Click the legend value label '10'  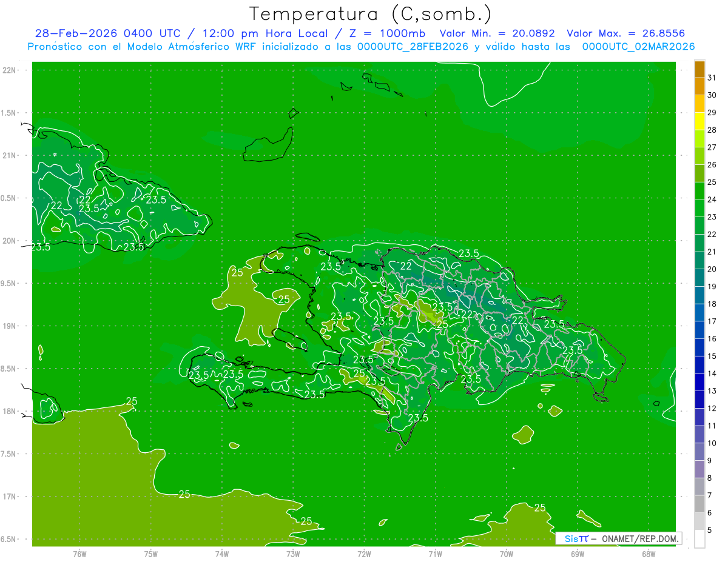click(x=712, y=443)
